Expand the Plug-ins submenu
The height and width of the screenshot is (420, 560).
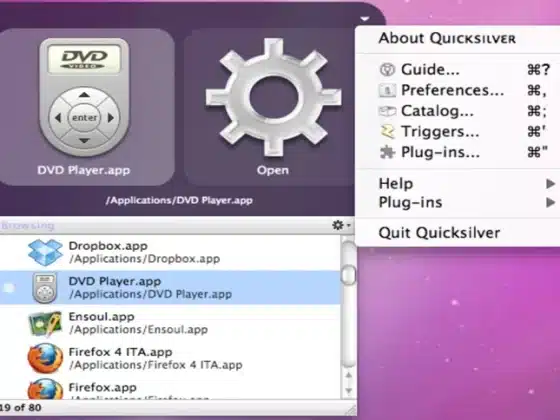[x=458, y=202]
